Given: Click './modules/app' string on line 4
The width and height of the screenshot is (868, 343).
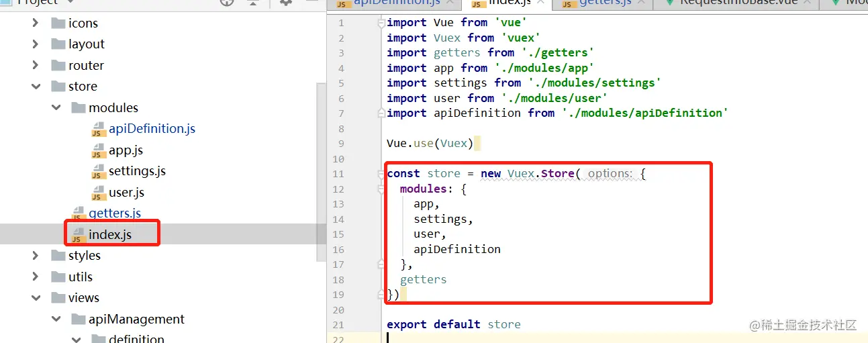Looking at the screenshot, I should 544,68.
